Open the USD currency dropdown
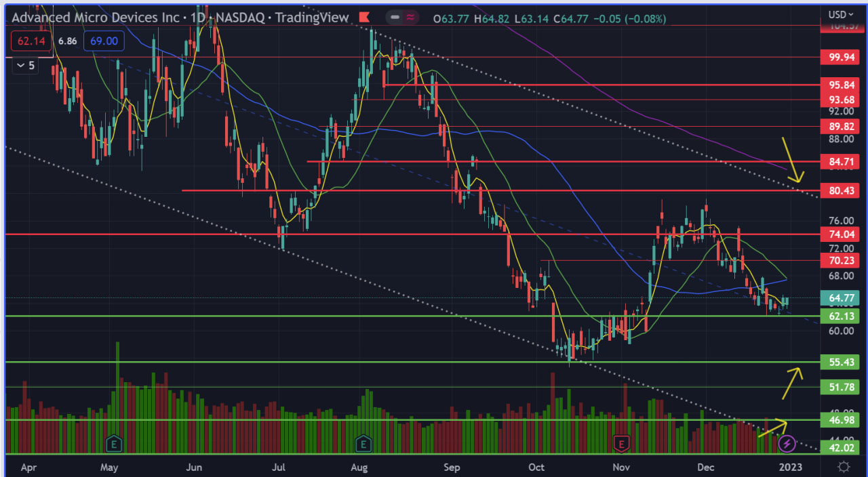The height and width of the screenshot is (477, 868). tap(841, 14)
